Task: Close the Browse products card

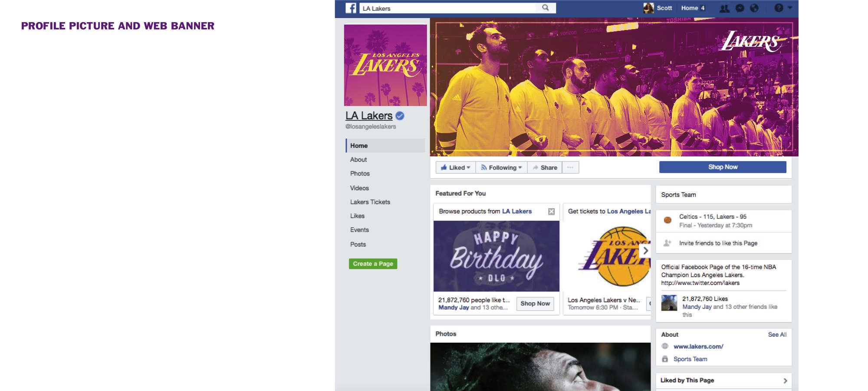Action: (x=551, y=212)
